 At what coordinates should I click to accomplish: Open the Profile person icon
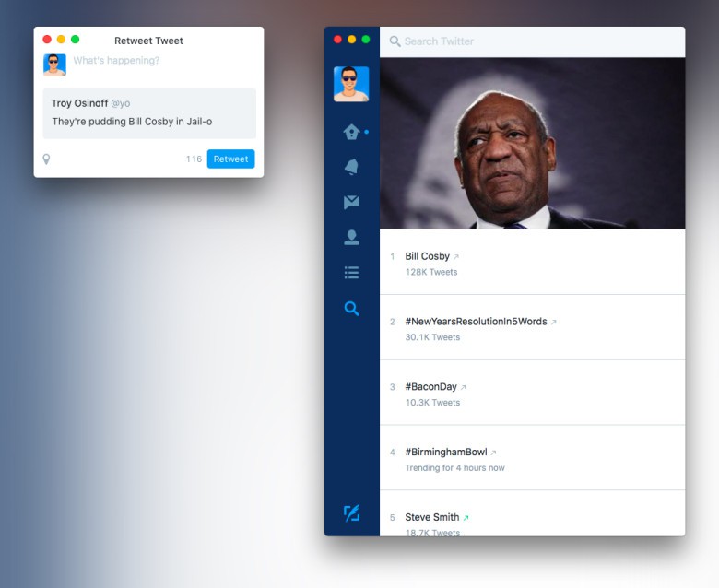[x=351, y=238]
